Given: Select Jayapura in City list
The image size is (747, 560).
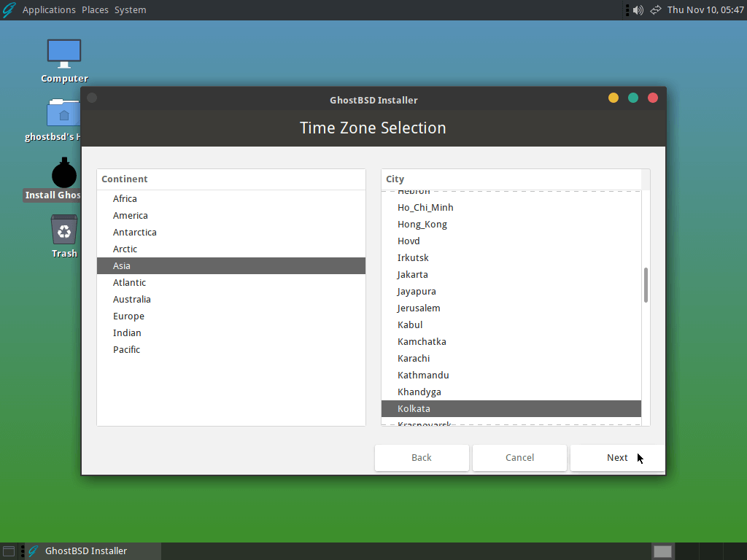Looking at the screenshot, I should (x=511, y=292).
